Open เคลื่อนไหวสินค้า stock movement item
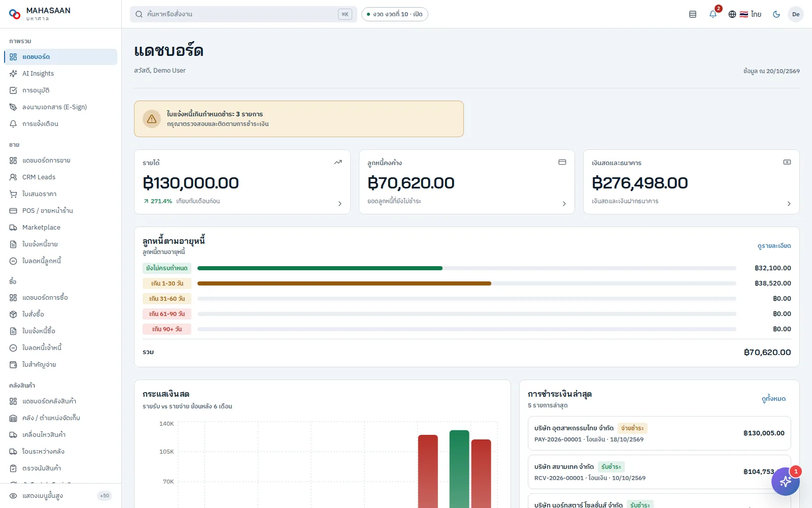This screenshot has width=812, height=508. pos(60,435)
